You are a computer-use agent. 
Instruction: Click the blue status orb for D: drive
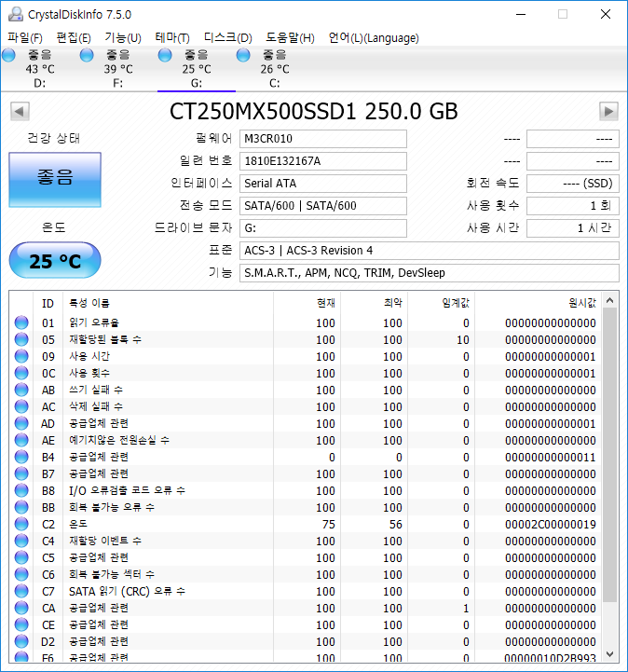[x=8, y=55]
